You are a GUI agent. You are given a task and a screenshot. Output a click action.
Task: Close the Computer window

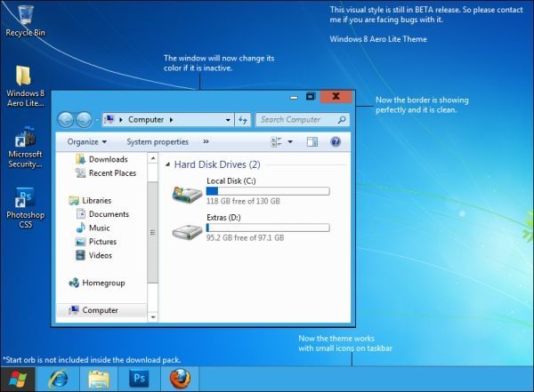(336, 97)
